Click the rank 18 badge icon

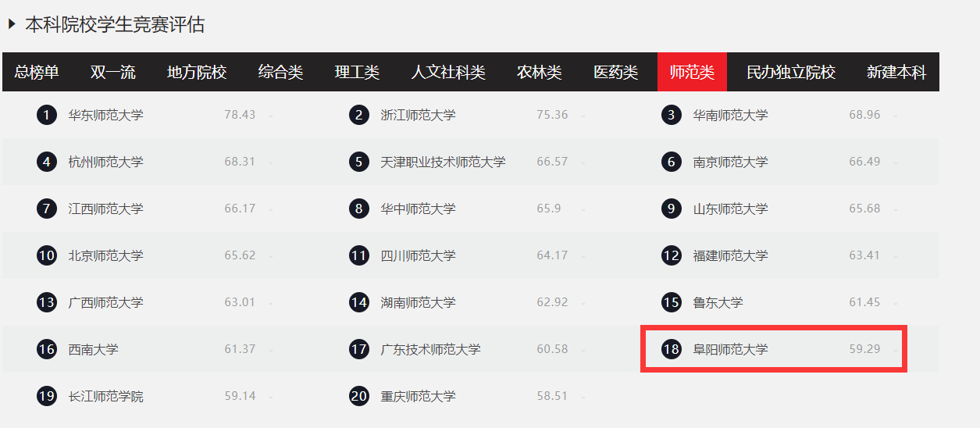[671, 350]
